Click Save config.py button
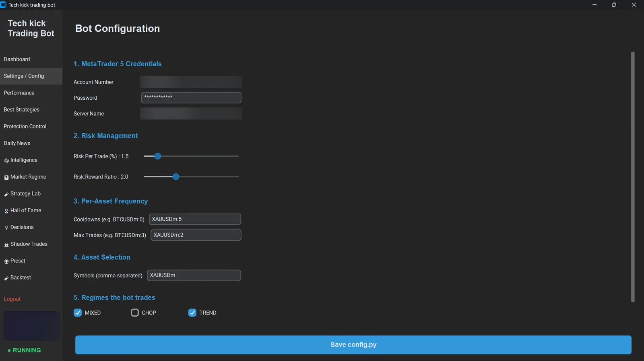This screenshot has height=361, width=644. (x=353, y=345)
